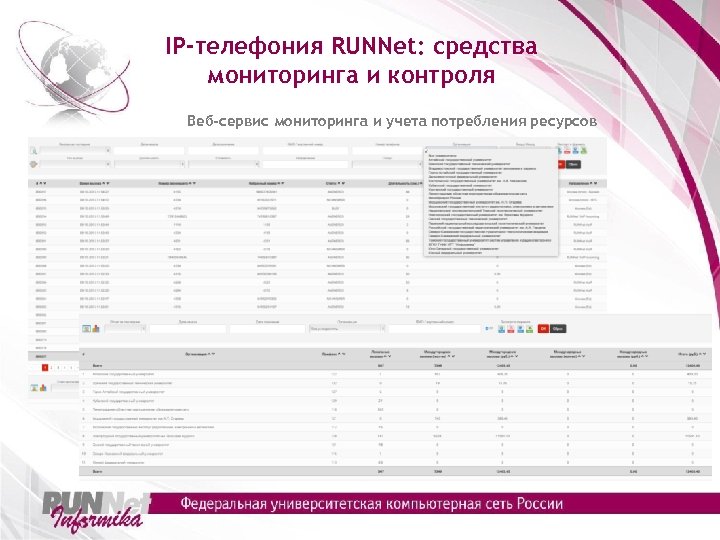Sort call log by 'Направление' column header
The height and width of the screenshot is (540, 720).
(x=583, y=184)
